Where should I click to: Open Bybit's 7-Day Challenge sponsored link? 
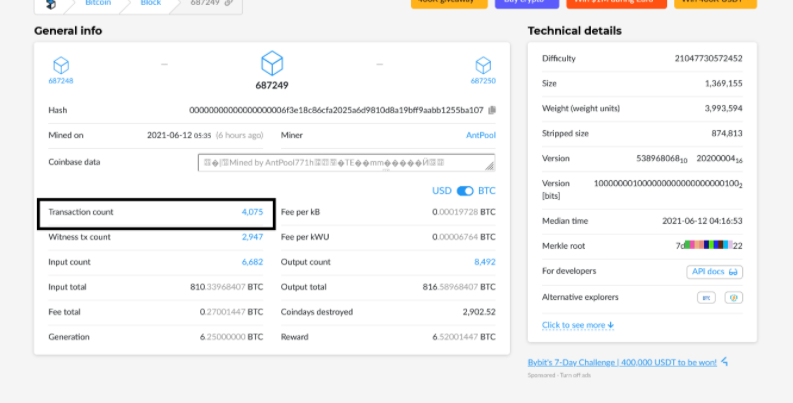tap(622, 362)
